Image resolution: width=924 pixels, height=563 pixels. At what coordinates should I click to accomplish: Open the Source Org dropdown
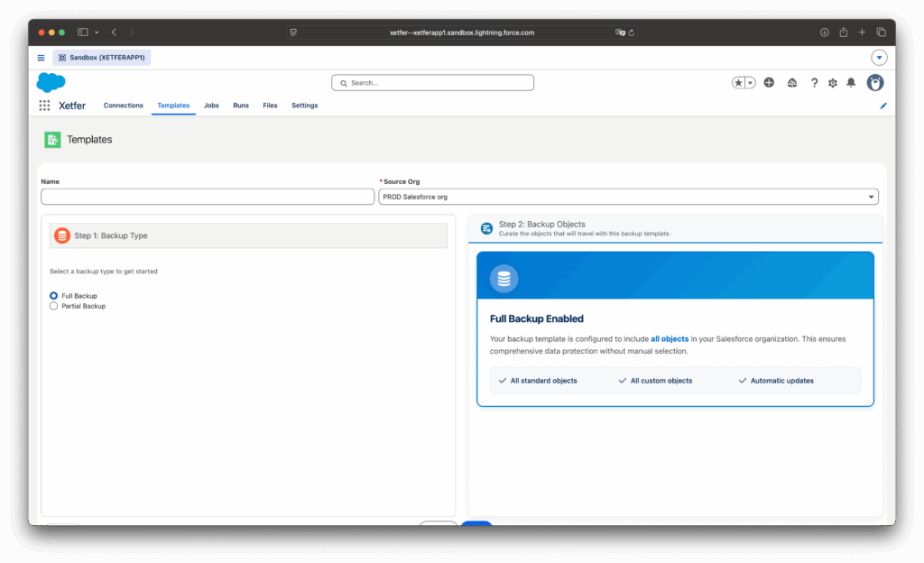click(x=628, y=197)
